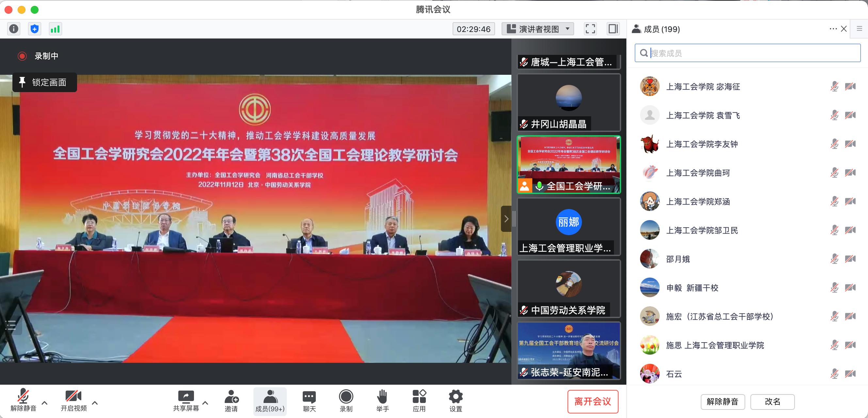868x418 pixels.
Task: Click 解除静音 button in members panel
Action: tap(722, 401)
